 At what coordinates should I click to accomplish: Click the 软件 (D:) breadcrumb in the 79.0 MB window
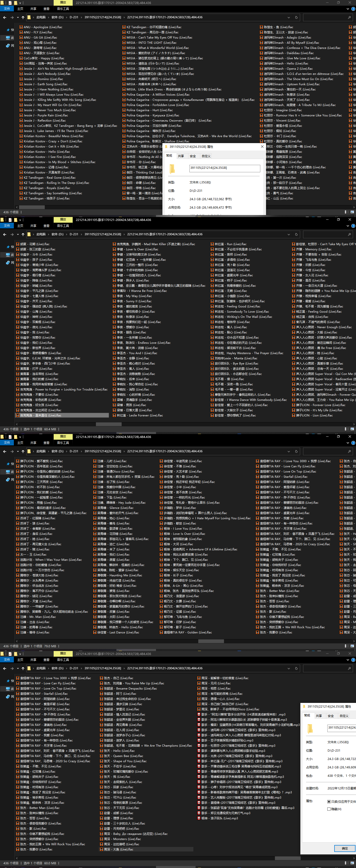(57, 451)
